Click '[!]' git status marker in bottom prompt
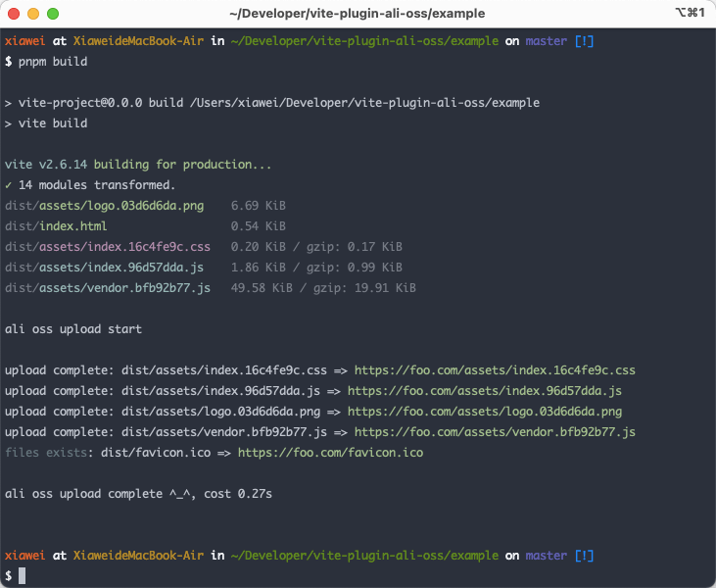Image resolution: width=716 pixels, height=588 pixels. 584,556
